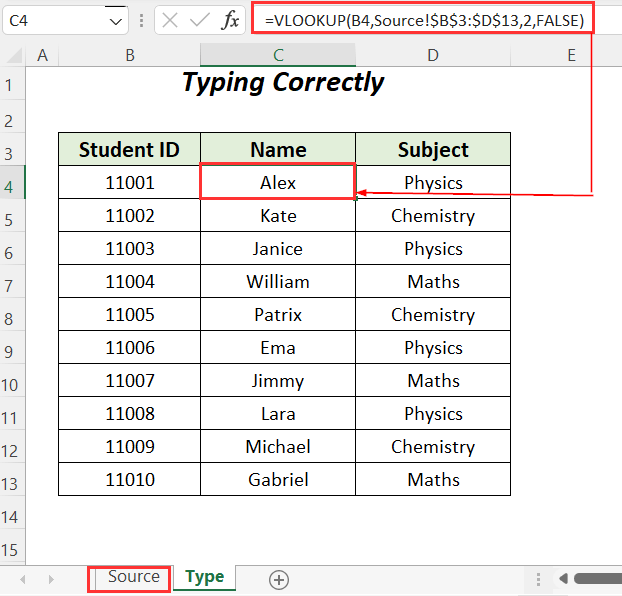Select the cell containing Jimmy

[x=278, y=380]
